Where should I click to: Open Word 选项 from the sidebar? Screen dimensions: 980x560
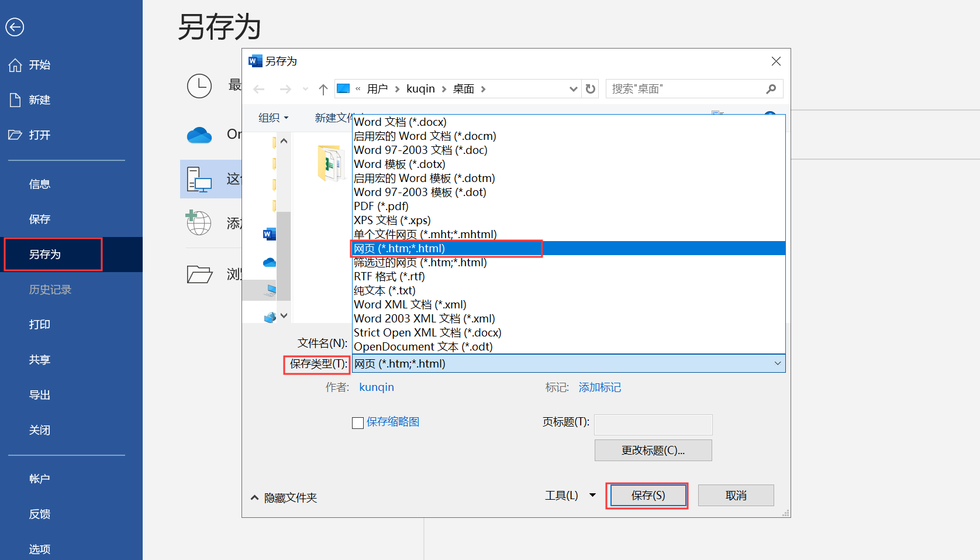coord(40,549)
